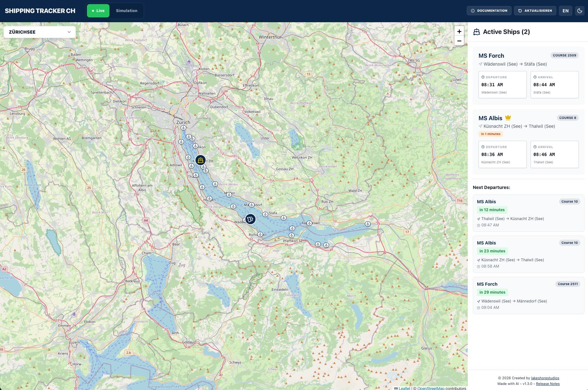Click the MS Forch ship marker near Wädenswil

[250, 219]
